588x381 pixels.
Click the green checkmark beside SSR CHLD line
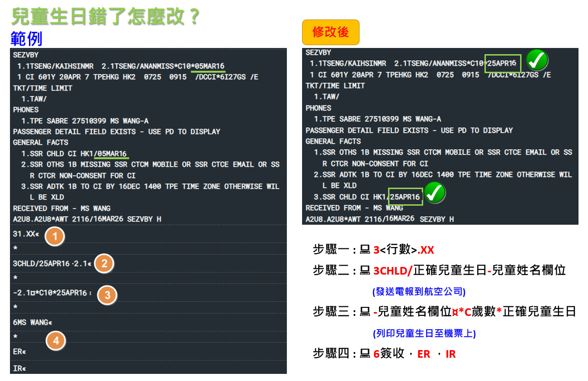pyautogui.click(x=435, y=193)
